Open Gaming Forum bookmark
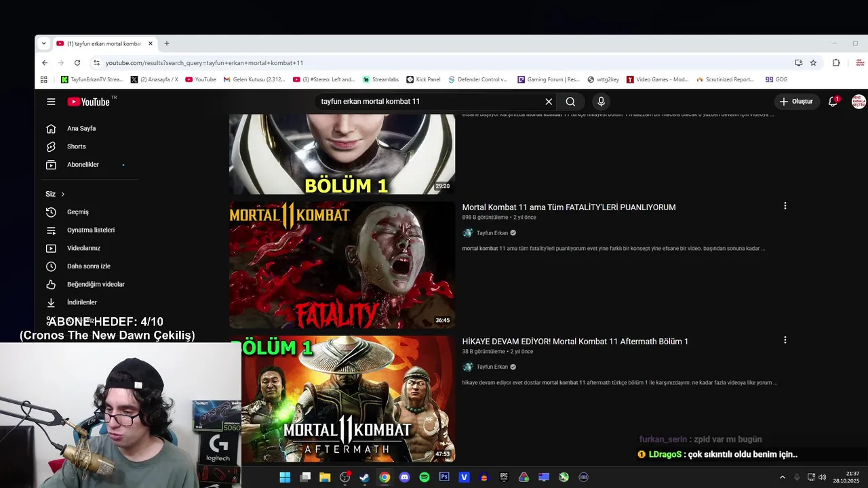 (549, 79)
